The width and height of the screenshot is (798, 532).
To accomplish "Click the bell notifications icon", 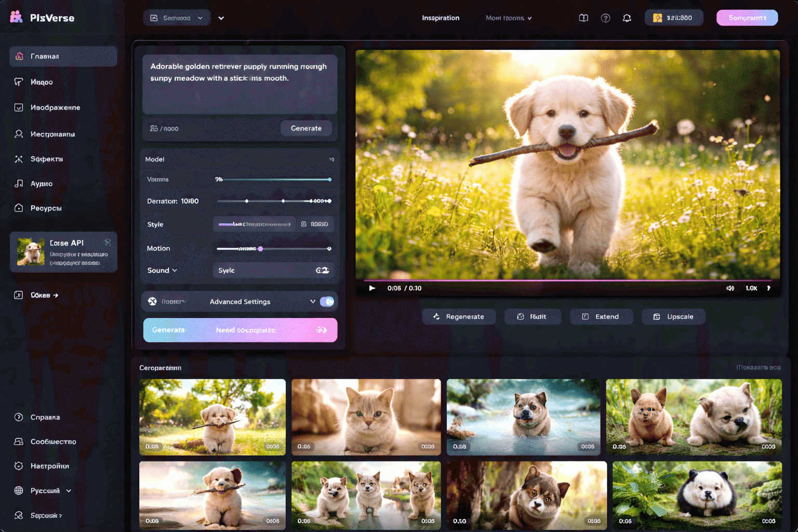I will (x=627, y=18).
